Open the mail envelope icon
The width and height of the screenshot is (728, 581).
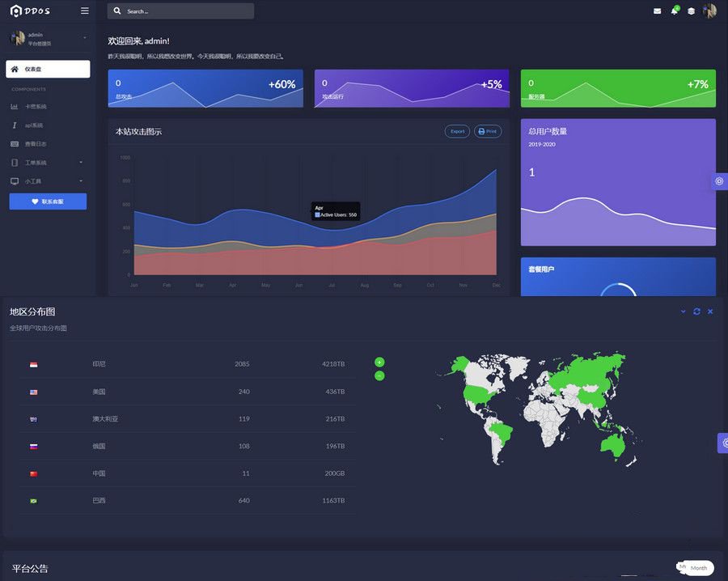[657, 11]
